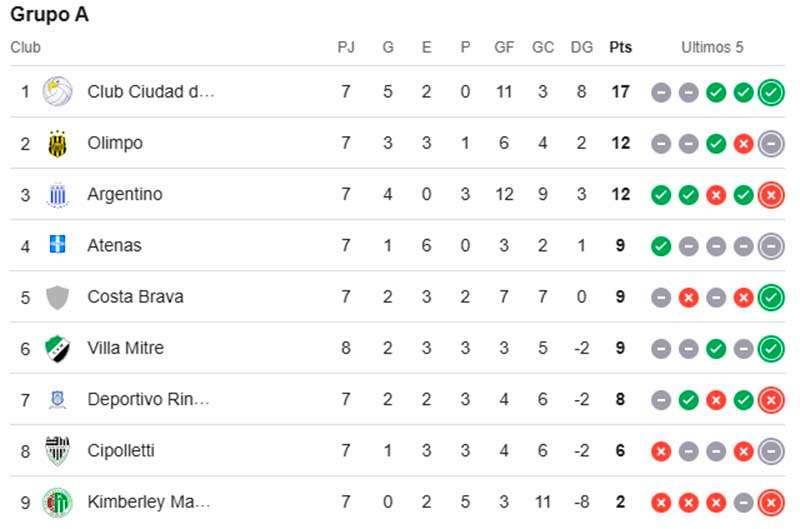Click the Club Ciudad team crest
Viewport: 800px width, 529px height.
point(57,92)
